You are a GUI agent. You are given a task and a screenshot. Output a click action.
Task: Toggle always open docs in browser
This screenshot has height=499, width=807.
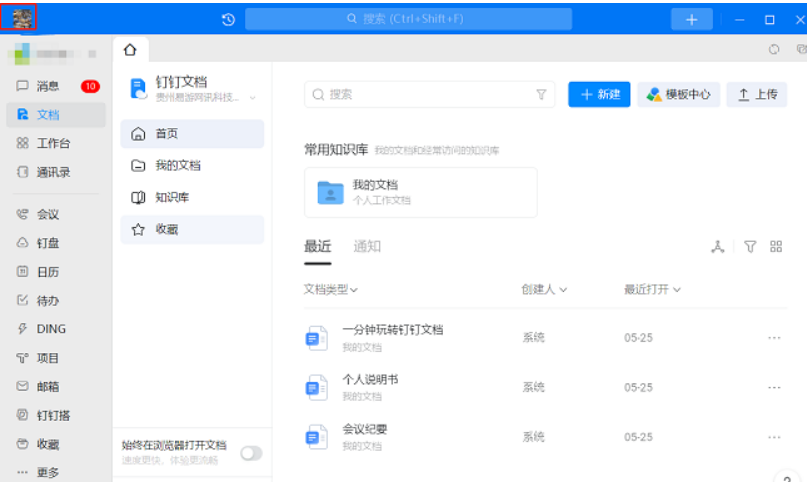point(251,453)
